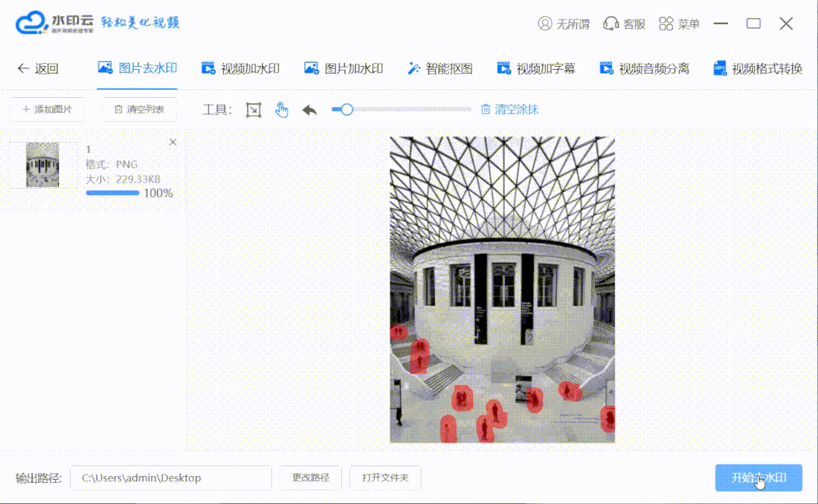Screen dimensions: 818x504
Task: Clear all smears with 清空涂抹
Action: pyautogui.click(x=509, y=110)
